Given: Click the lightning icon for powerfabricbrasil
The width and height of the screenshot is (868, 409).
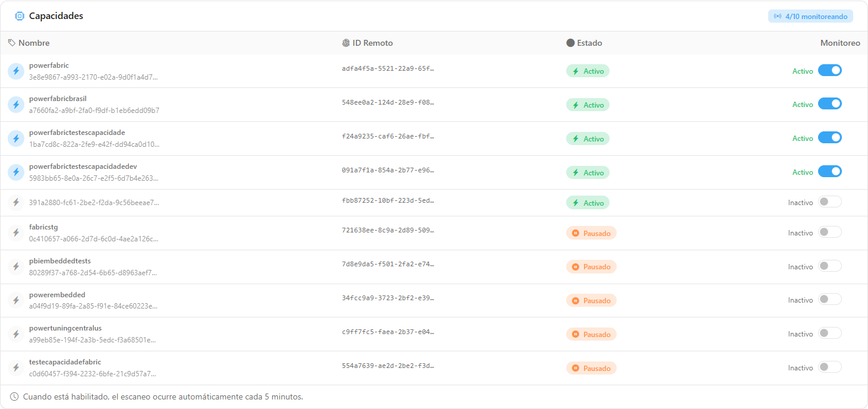Looking at the screenshot, I should [16, 105].
